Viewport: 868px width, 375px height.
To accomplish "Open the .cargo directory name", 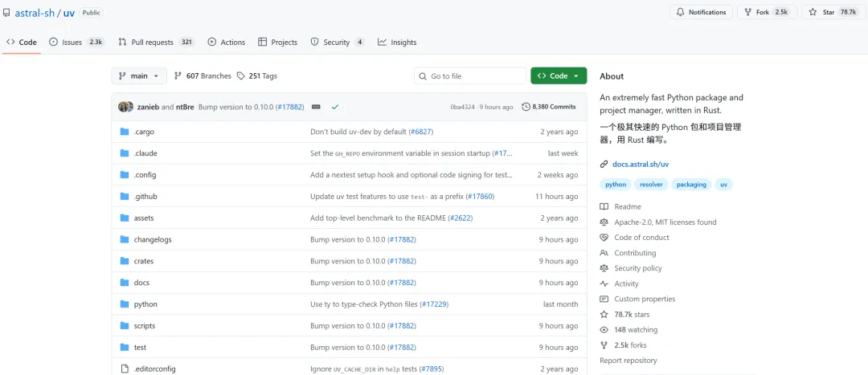I will click(x=144, y=132).
